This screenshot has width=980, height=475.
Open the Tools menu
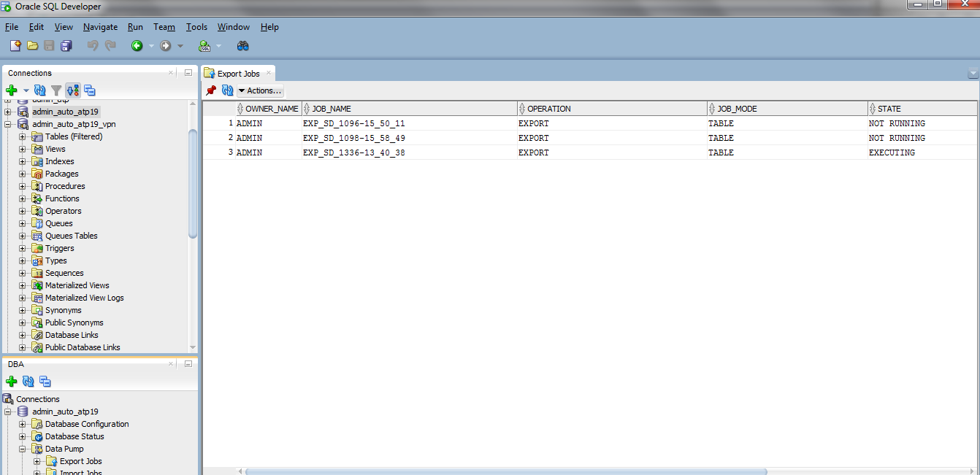(x=196, y=27)
